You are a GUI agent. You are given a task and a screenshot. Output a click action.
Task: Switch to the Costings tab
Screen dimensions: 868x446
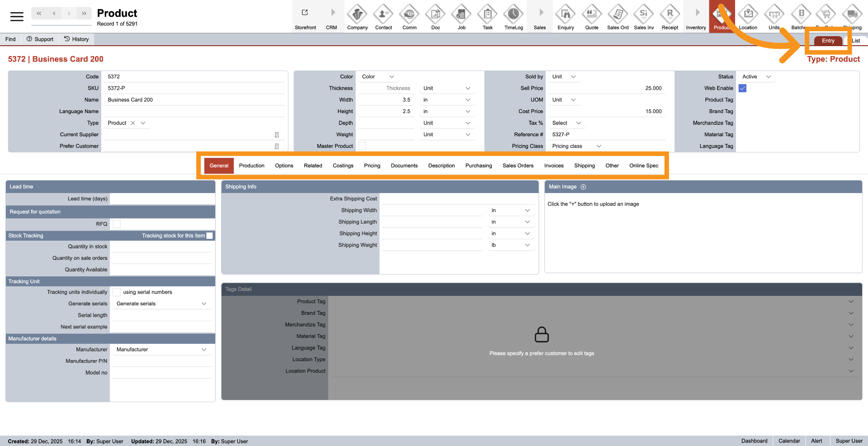point(343,166)
